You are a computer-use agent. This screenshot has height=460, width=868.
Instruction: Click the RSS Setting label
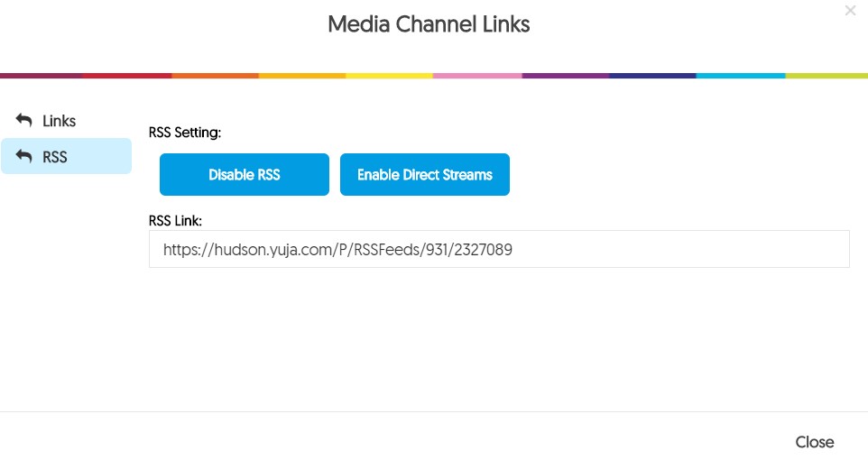pos(185,133)
